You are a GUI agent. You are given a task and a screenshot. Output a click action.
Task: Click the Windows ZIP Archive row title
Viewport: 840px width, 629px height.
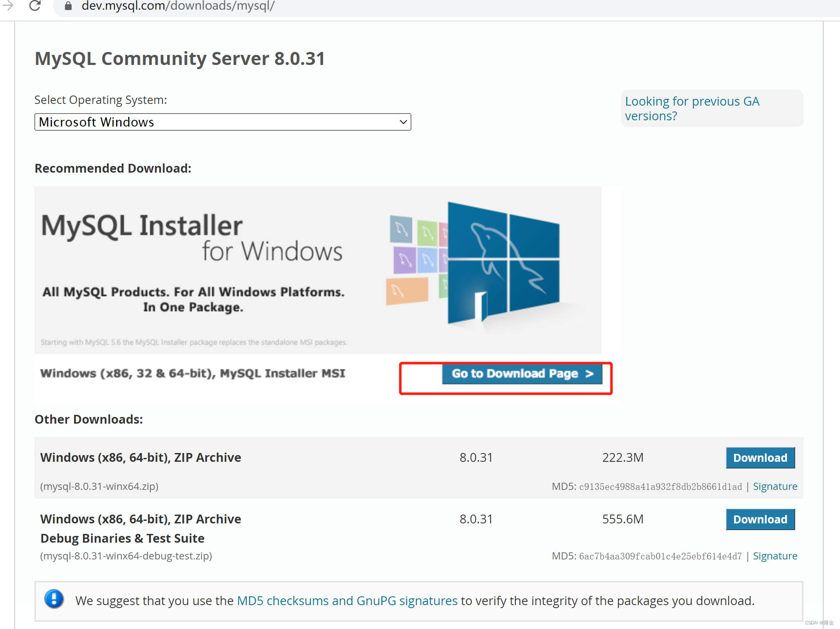point(140,457)
